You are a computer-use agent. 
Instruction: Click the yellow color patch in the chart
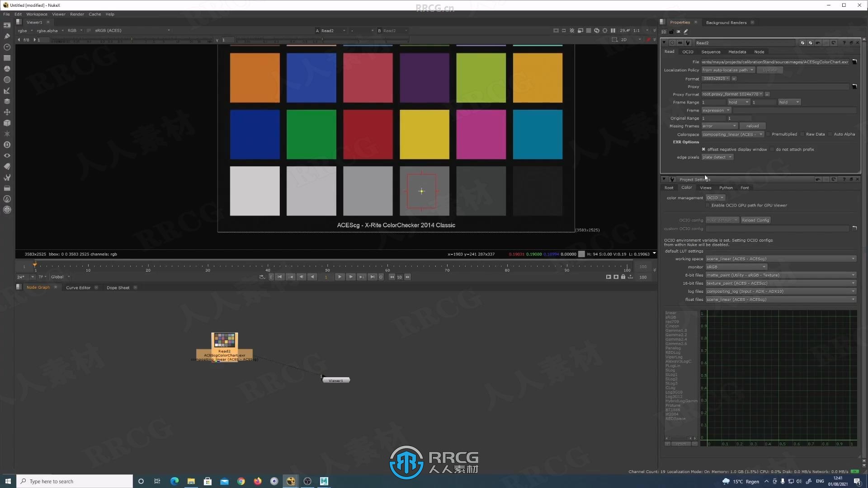(425, 135)
